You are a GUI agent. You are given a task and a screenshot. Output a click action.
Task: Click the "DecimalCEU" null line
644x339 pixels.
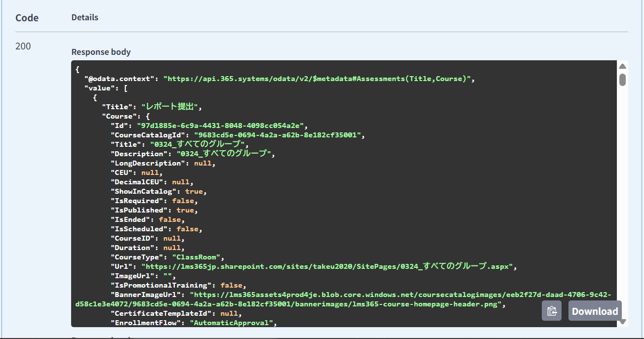(x=152, y=182)
